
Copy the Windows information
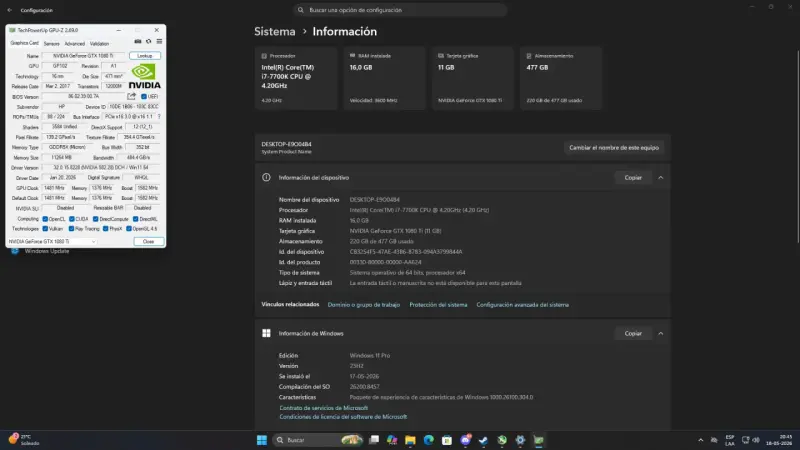coord(633,333)
